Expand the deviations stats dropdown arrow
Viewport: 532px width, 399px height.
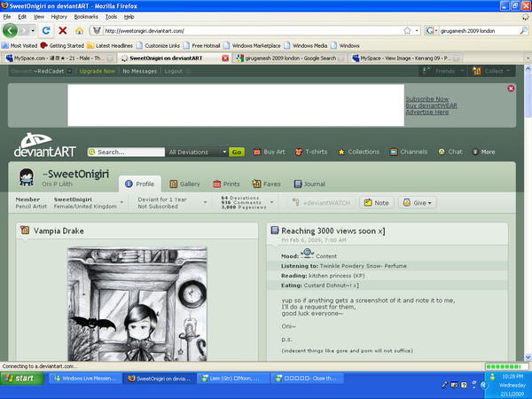point(272,202)
